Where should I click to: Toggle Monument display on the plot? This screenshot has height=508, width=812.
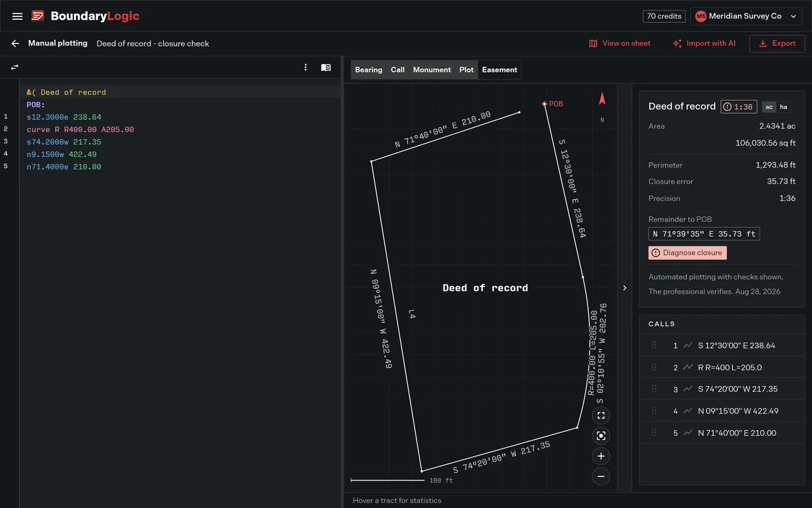(432, 69)
